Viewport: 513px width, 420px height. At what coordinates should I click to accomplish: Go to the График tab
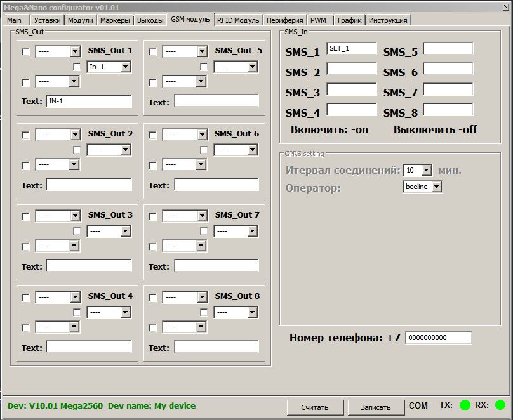349,20
